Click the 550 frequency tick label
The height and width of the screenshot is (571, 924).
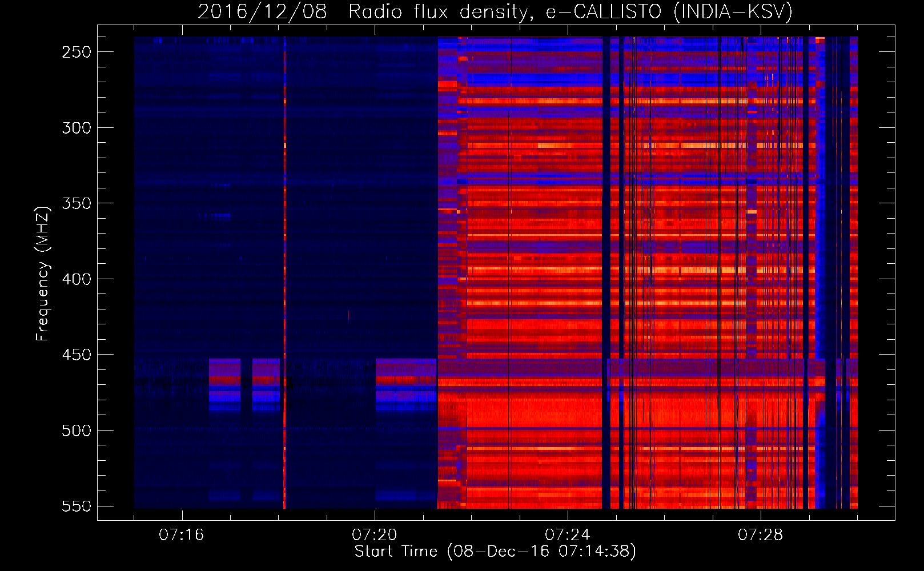coord(77,506)
